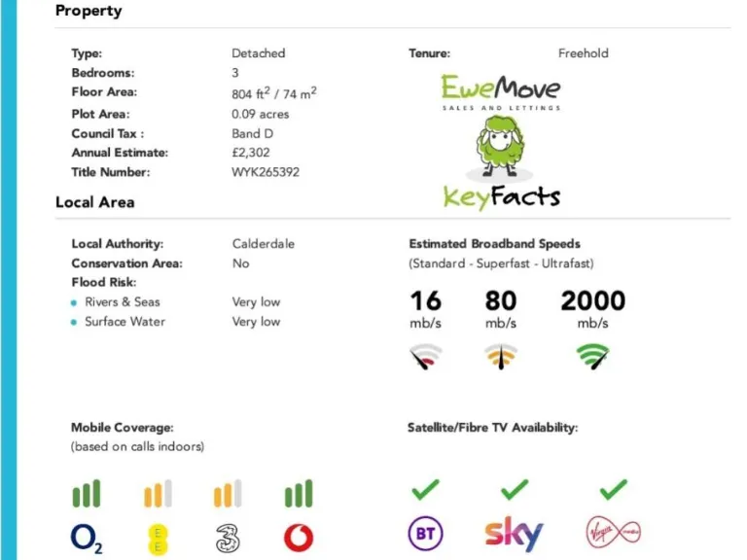This screenshot has height=560, width=747.
Task: Click the Local Area section heading
Action: [x=95, y=202]
